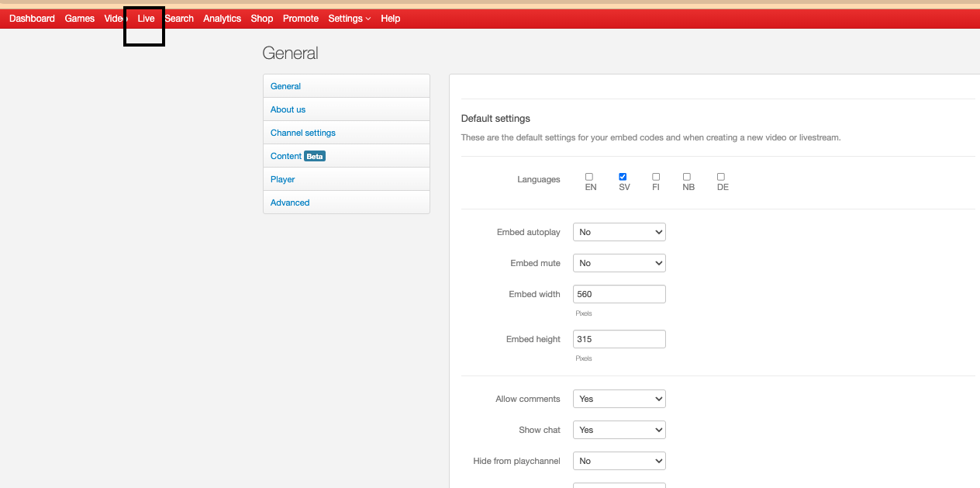Open the Live navigation item
Viewport: 980px width, 488px height.
[146, 19]
